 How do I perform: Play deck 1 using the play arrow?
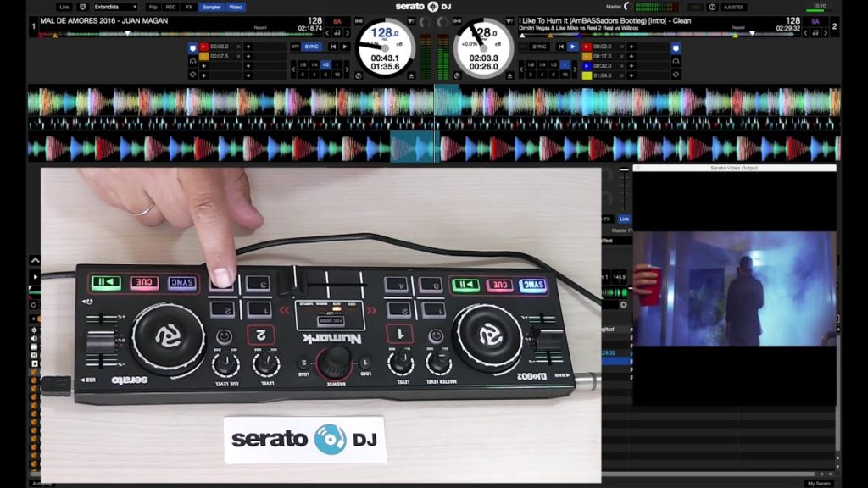pos(345,47)
